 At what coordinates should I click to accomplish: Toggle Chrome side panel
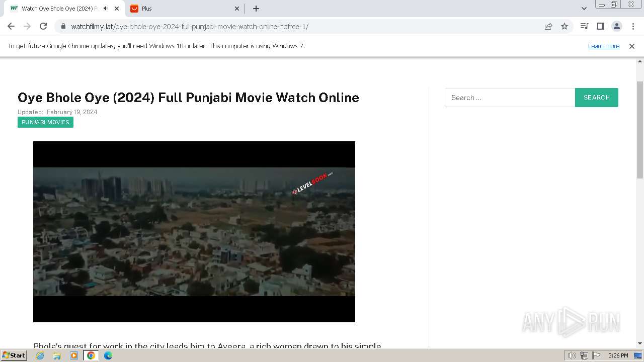(x=600, y=26)
